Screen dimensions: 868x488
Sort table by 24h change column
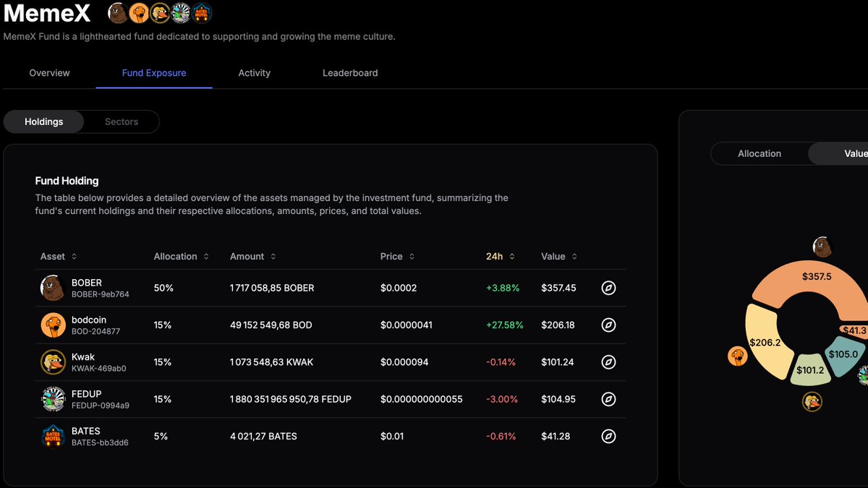coord(501,257)
